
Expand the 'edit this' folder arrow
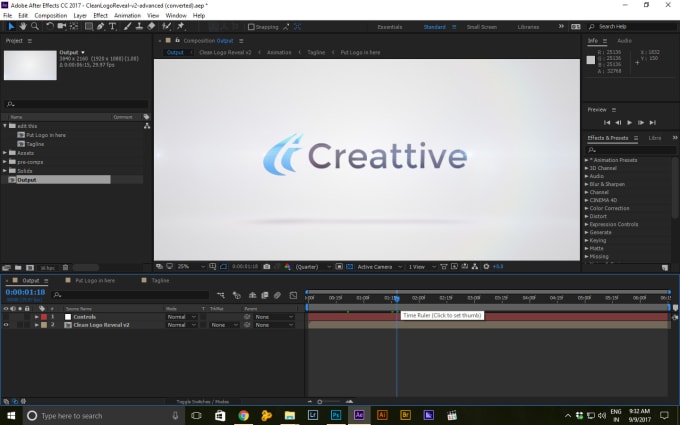pos(5,126)
